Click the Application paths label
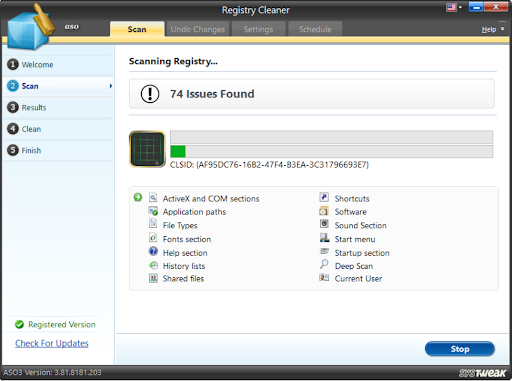Image resolution: width=512 pixels, height=381 pixels. click(x=194, y=212)
